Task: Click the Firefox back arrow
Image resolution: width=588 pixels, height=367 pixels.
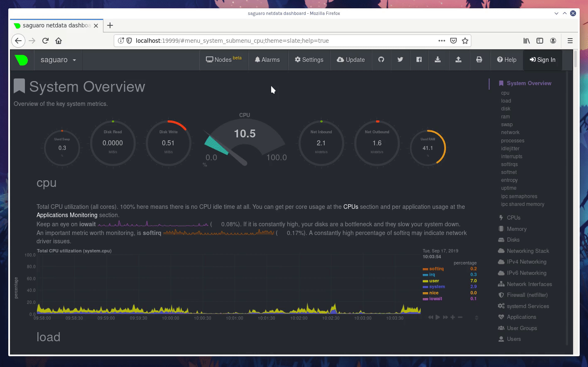Action: click(x=18, y=41)
